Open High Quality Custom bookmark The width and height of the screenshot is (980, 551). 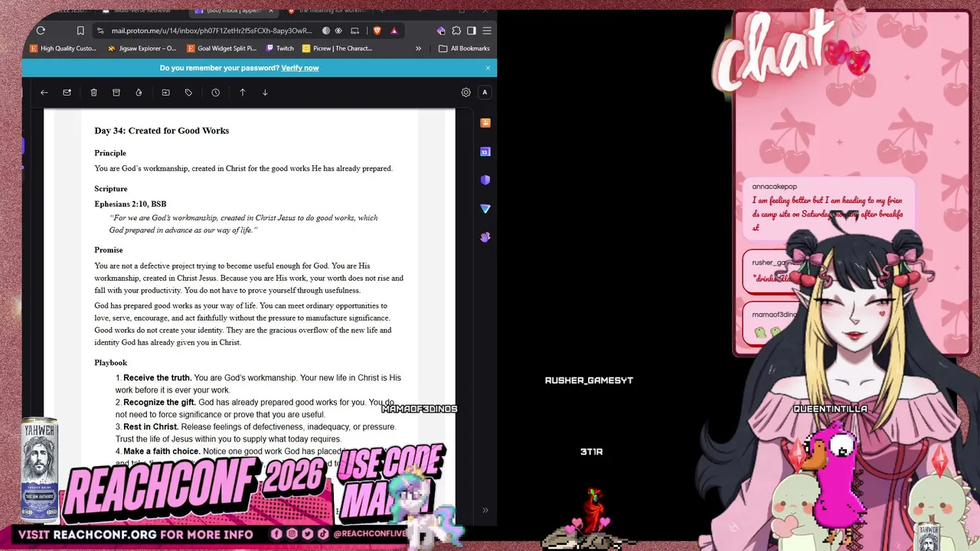pyautogui.click(x=63, y=48)
